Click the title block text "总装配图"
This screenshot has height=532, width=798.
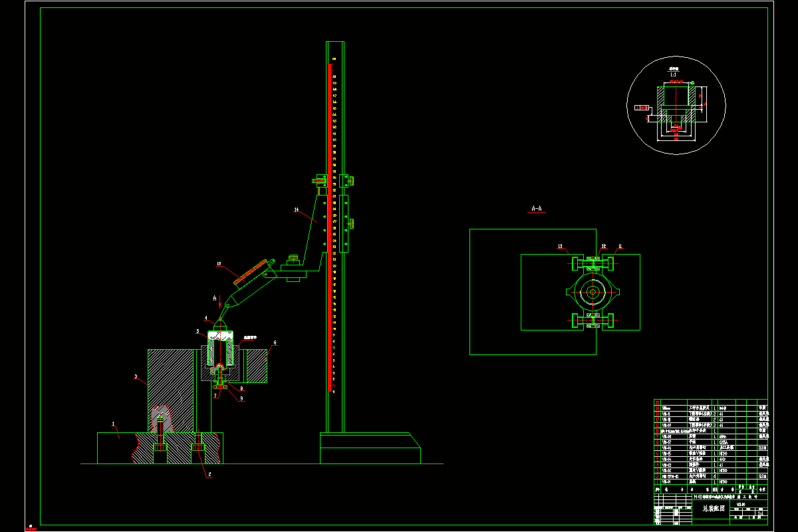pyautogui.click(x=713, y=507)
